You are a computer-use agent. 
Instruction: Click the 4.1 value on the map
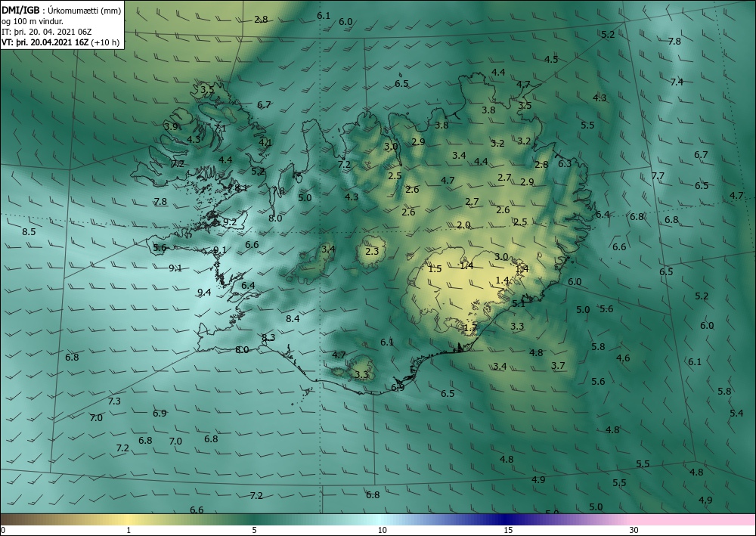tap(265, 143)
